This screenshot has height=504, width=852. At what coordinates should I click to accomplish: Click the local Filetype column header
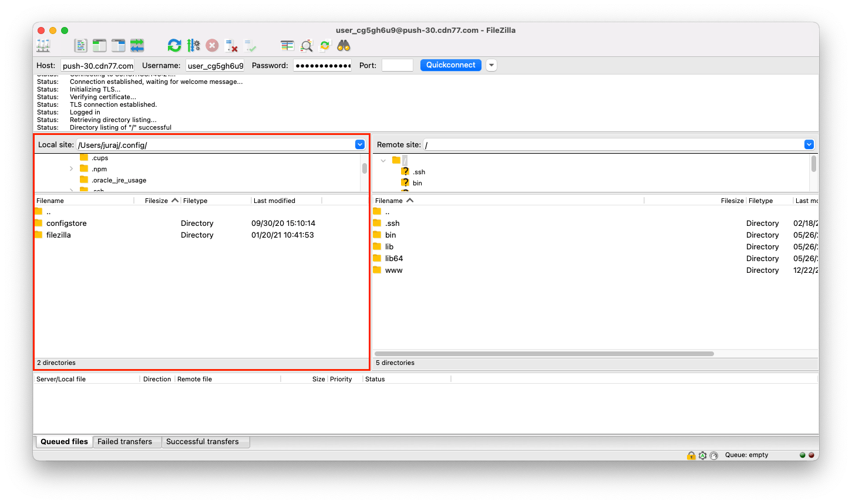click(x=216, y=201)
